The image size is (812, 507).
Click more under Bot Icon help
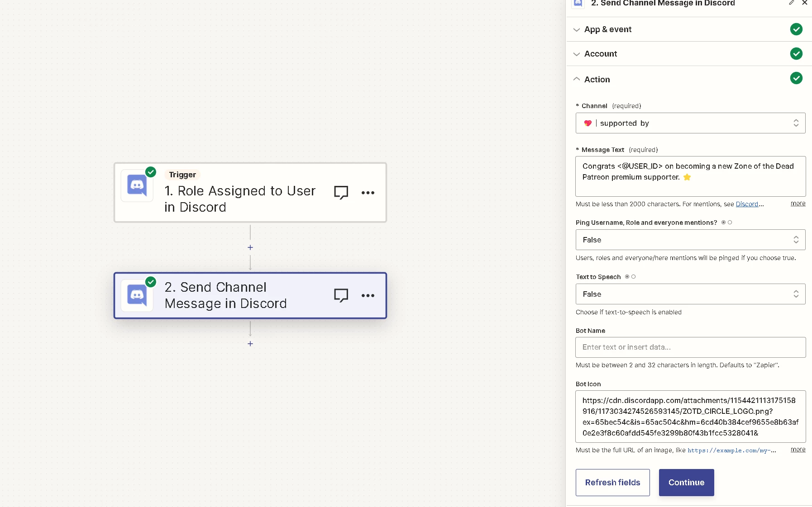(x=798, y=450)
